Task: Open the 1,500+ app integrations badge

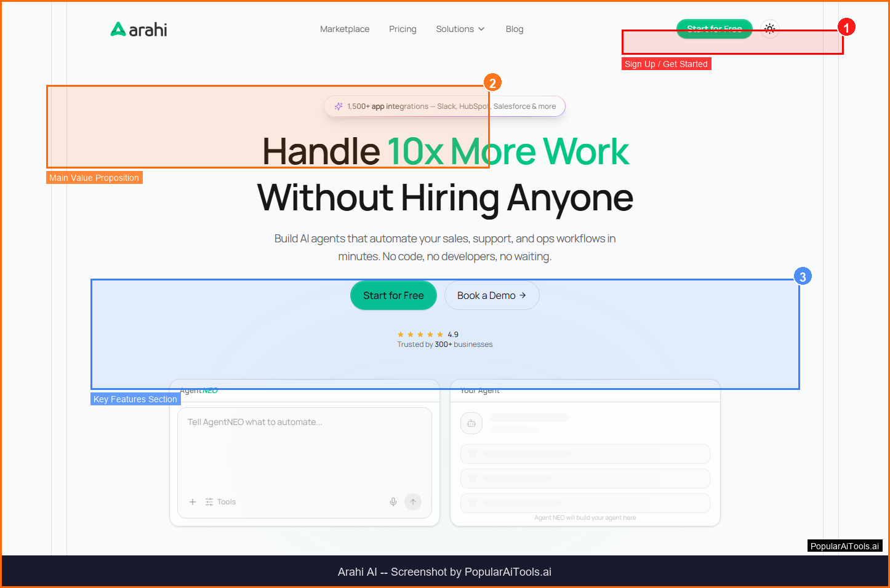Action: click(x=444, y=106)
